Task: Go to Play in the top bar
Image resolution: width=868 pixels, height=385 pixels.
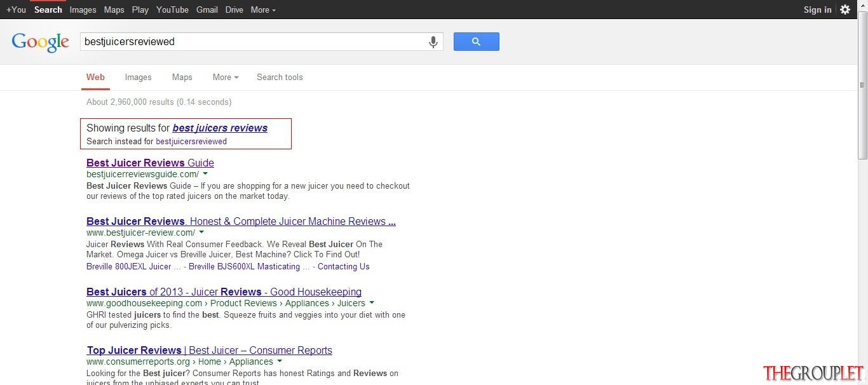Action: [x=140, y=10]
